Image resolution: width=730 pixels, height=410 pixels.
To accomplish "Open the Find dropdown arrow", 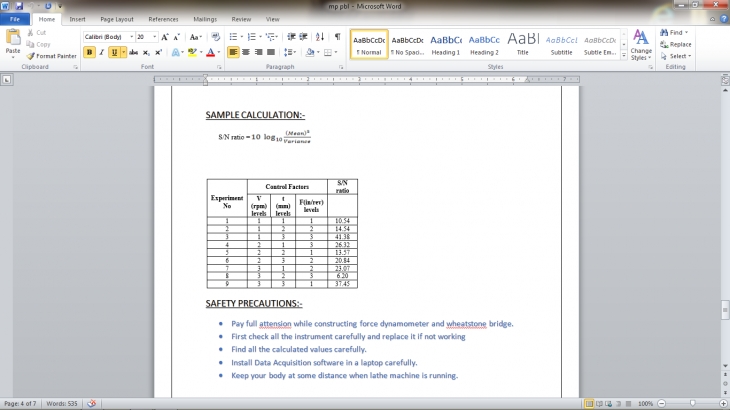I will pyautogui.click(x=686, y=33).
